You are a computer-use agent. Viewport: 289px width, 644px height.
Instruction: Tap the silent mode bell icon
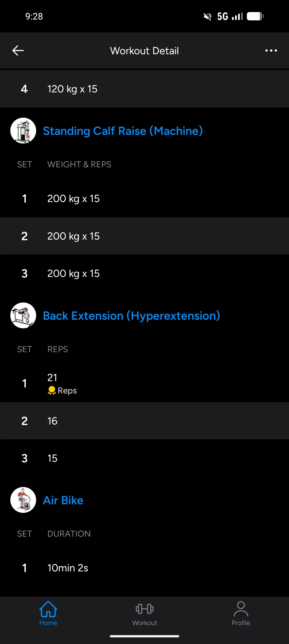[207, 17]
